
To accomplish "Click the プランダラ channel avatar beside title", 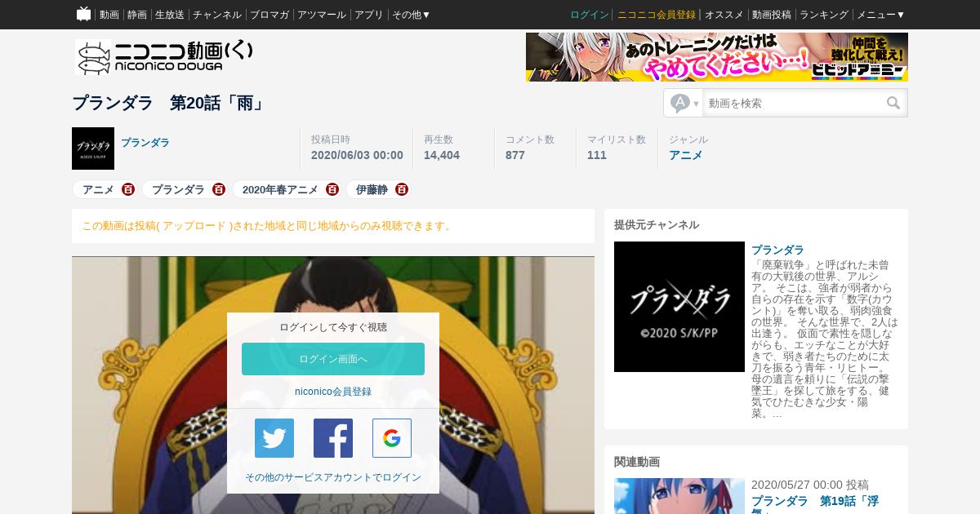I will point(93,148).
